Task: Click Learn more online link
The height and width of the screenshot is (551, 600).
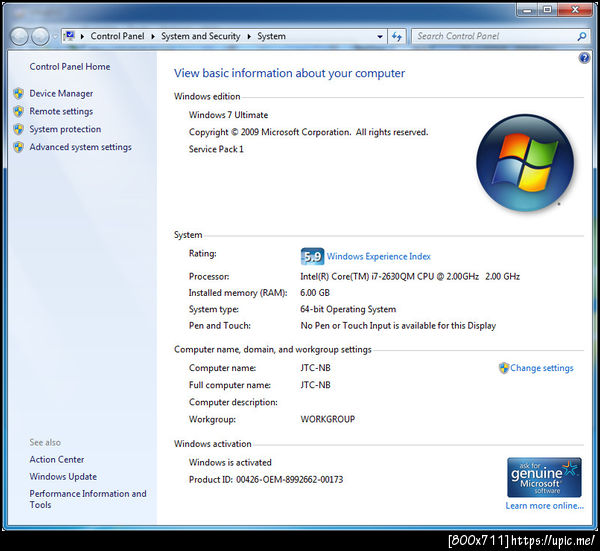Action: 545,506
